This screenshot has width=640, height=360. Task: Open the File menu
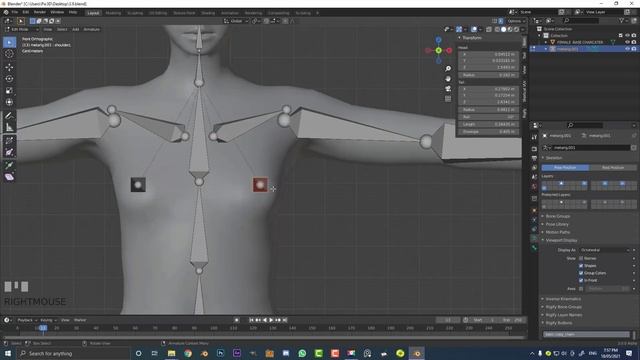tap(15, 12)
